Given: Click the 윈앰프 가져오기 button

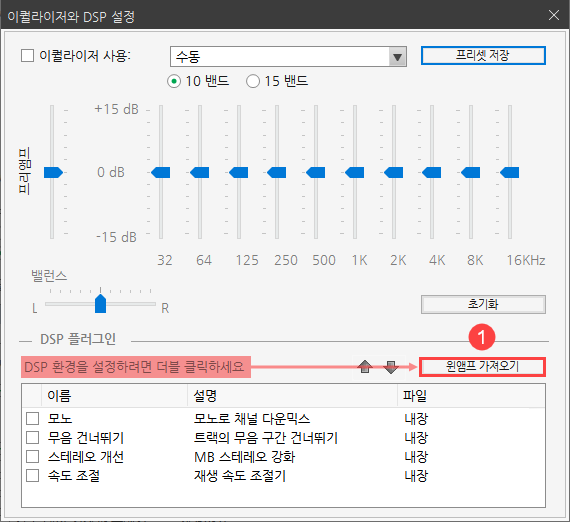Looking at the screenshot, I should point(482,367).
